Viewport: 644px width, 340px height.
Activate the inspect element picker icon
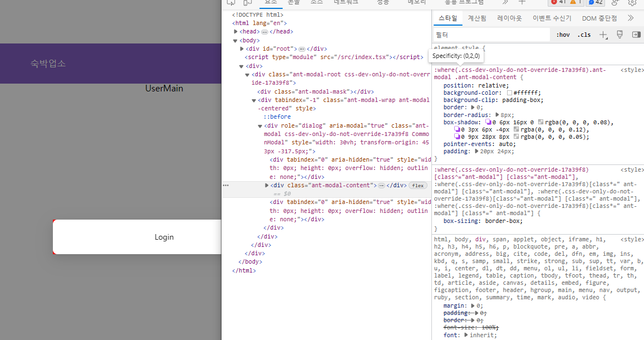tap(231, 2)
